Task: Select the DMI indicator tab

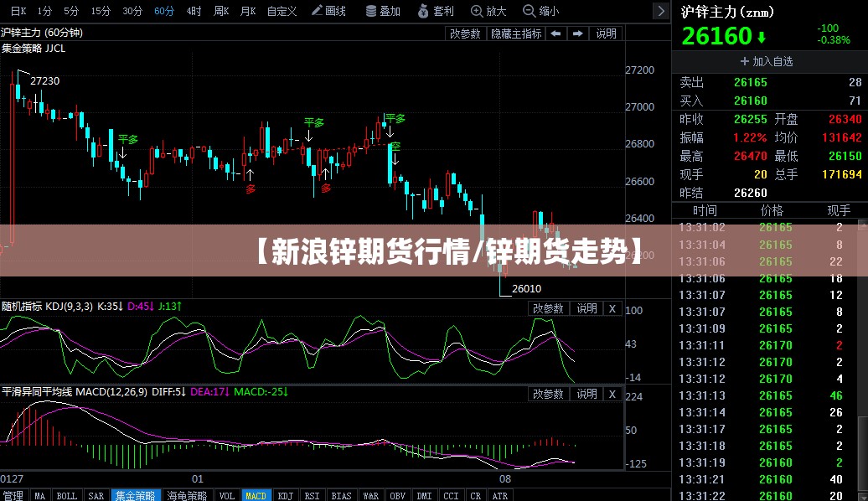Action: 425,495
